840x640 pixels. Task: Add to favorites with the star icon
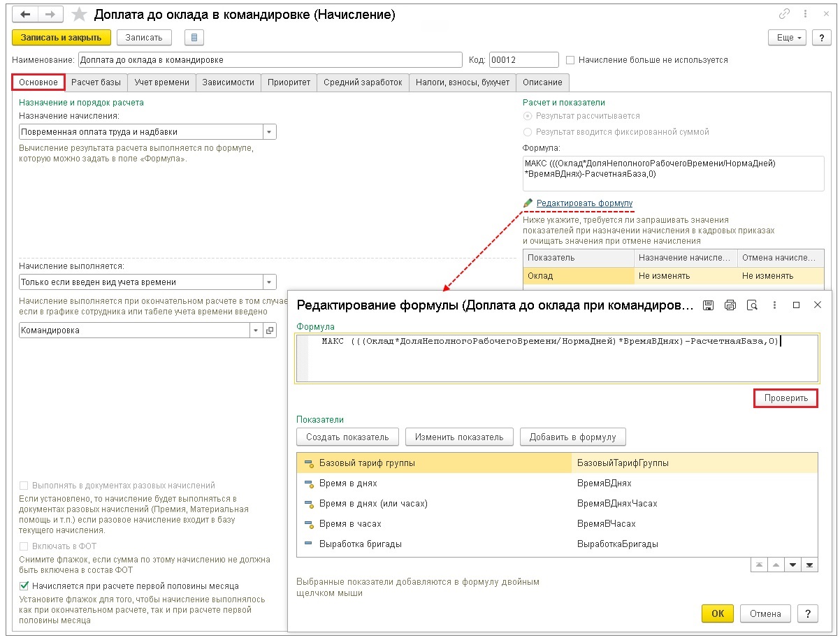click(80, 15)
